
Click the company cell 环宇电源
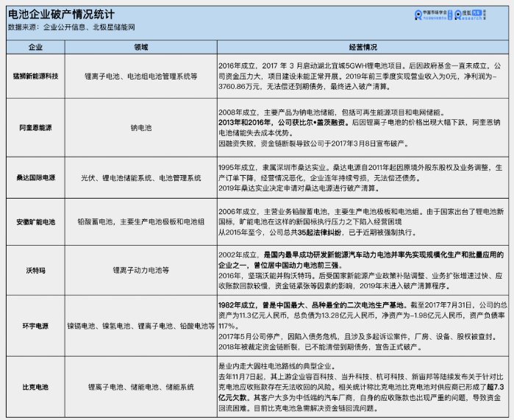click(35, 326)
